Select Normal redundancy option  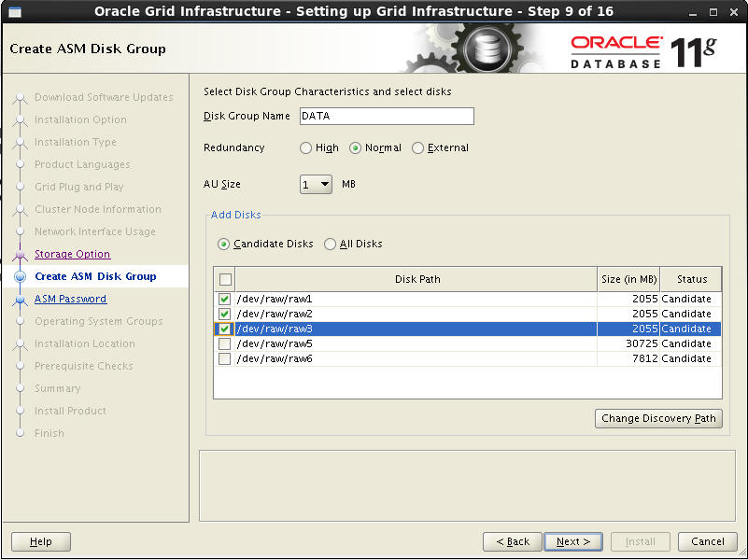pyautogui.click(x=355, y=148)
